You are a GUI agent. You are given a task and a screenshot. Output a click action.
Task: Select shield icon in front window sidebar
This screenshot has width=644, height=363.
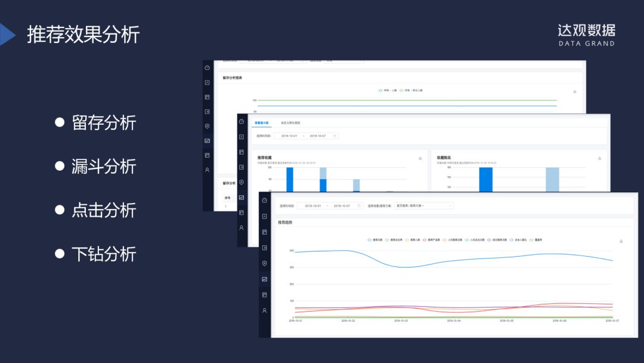coord(265,263)
